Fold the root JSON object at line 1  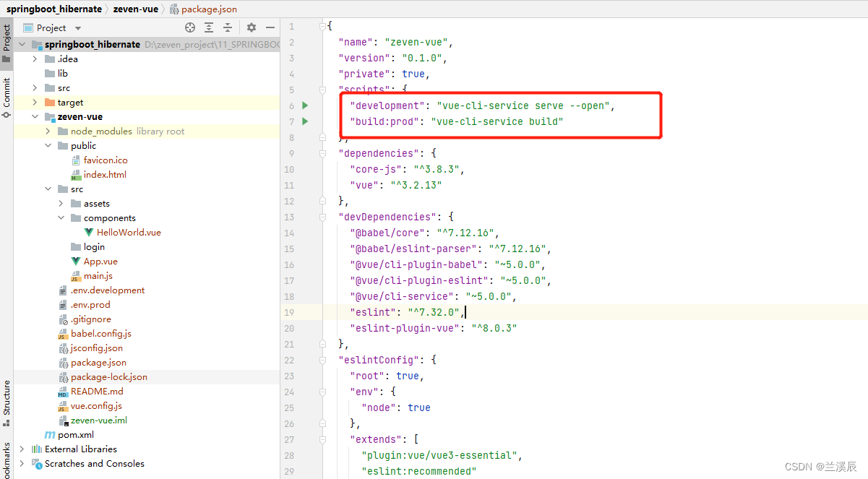click(x=322, y=26)
